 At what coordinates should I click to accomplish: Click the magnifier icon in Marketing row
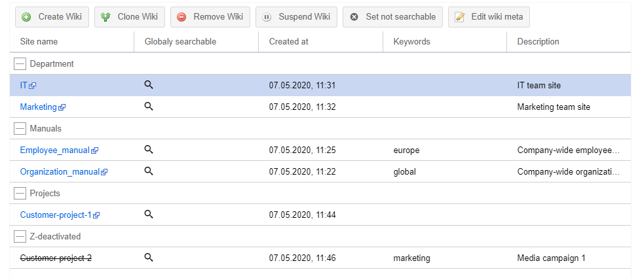click(x=149, y=107)
